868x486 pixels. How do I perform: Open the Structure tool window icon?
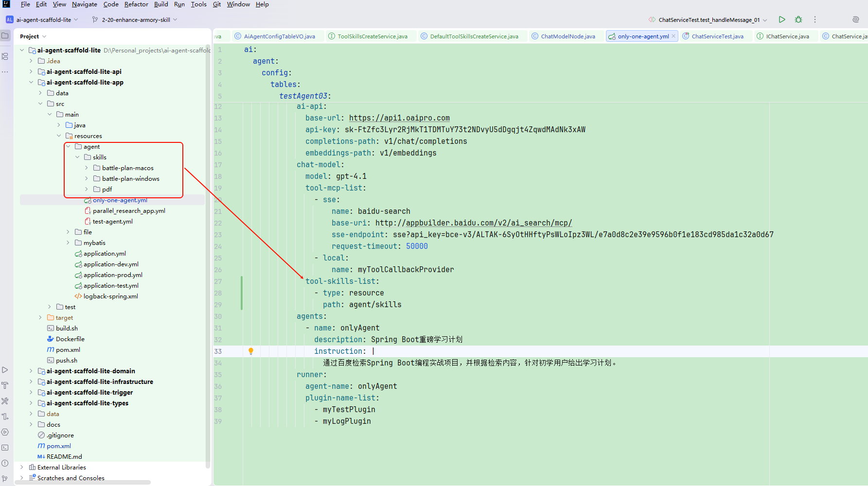click(x=5, y=56)
